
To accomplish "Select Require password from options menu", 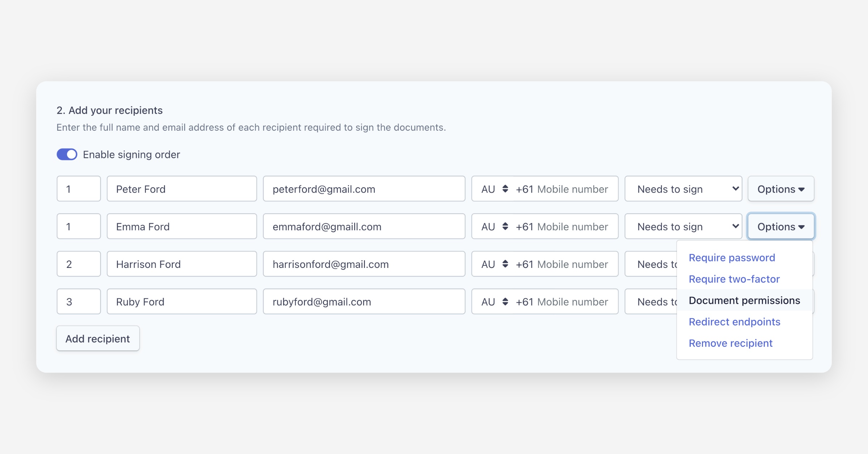I will [x=732, y=258].
